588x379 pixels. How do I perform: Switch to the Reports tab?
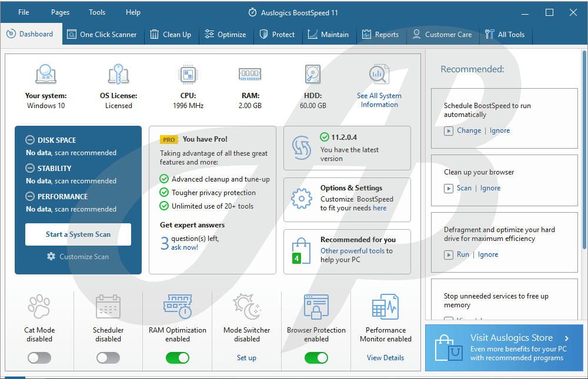click(380, 35)
